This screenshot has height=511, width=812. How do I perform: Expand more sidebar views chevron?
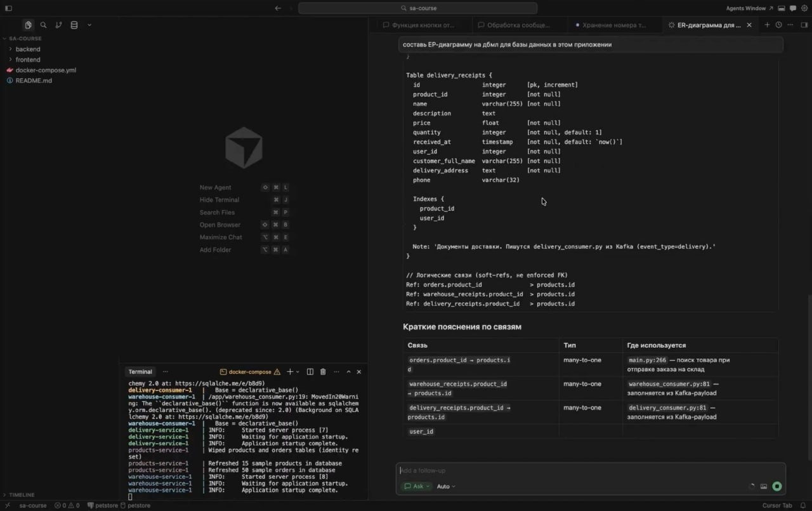coord(89,25)
